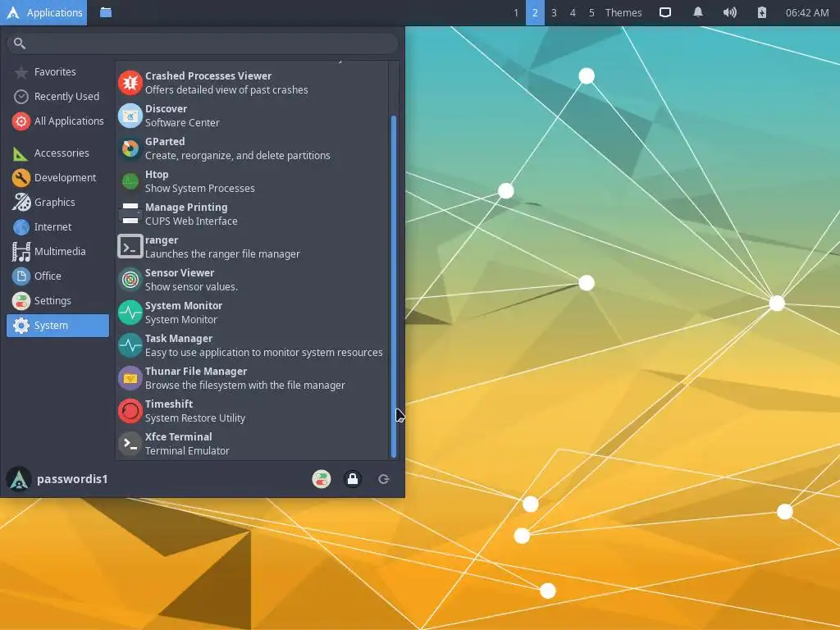
Task: Open the battery power indicator
Action: pos(762,12)
